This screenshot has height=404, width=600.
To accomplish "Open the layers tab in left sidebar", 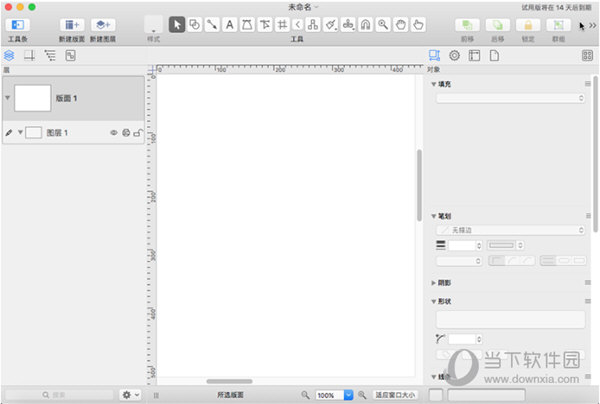I will click(x=10, y=55).
